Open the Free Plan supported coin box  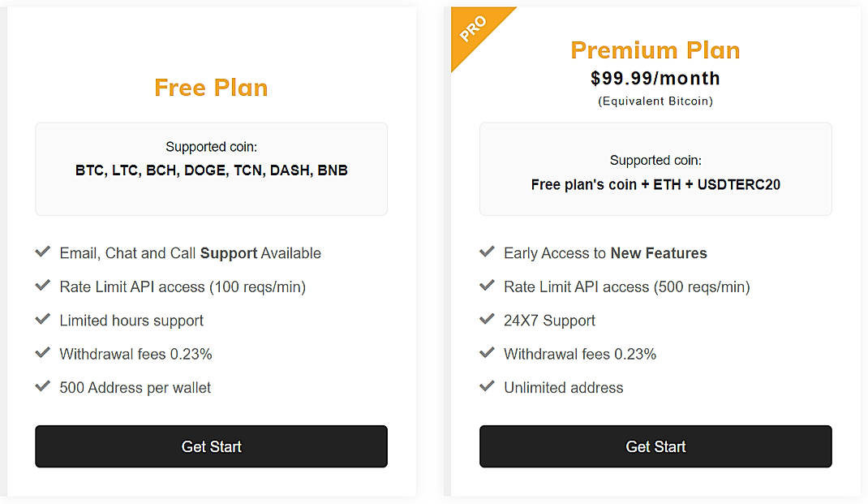pos(211,168)
